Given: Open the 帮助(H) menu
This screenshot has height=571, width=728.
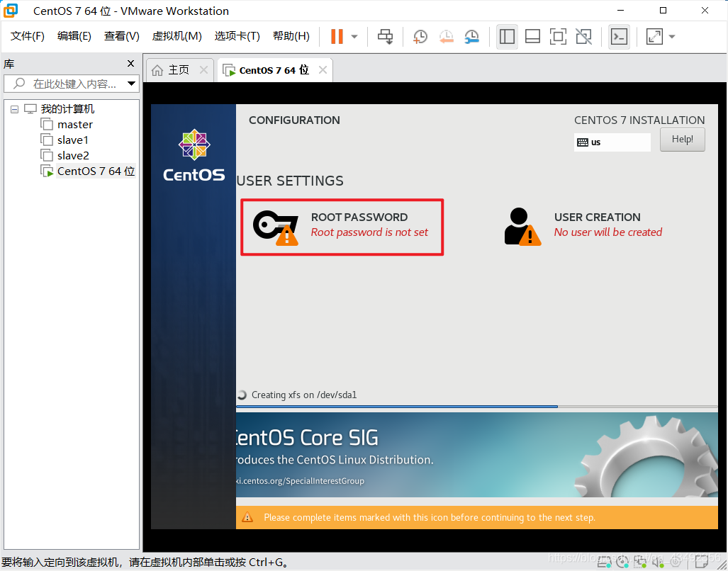Looking at the screenshot, I should [x=291, y=36].
